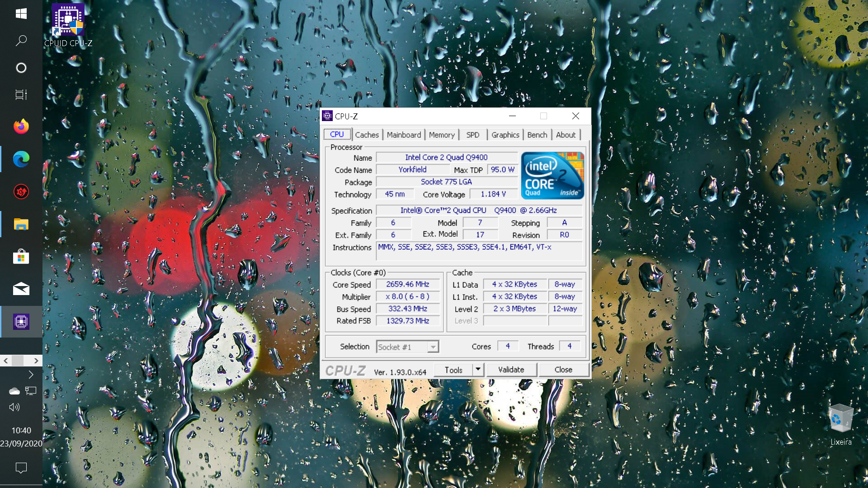
Task: Open the Cortana circle icon
Action: pos(21,68)
